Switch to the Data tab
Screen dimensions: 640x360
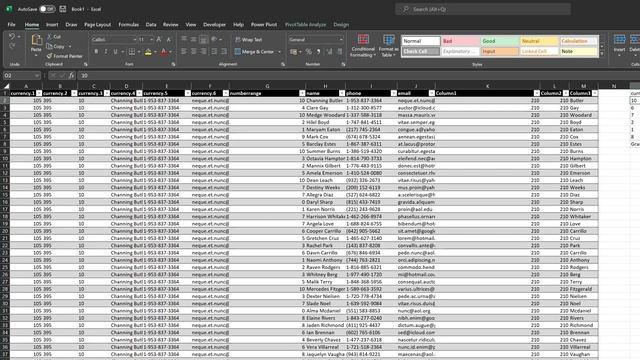151,24
